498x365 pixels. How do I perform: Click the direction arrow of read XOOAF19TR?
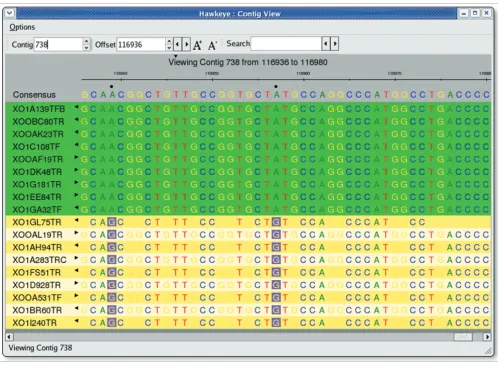click(76, 157)
